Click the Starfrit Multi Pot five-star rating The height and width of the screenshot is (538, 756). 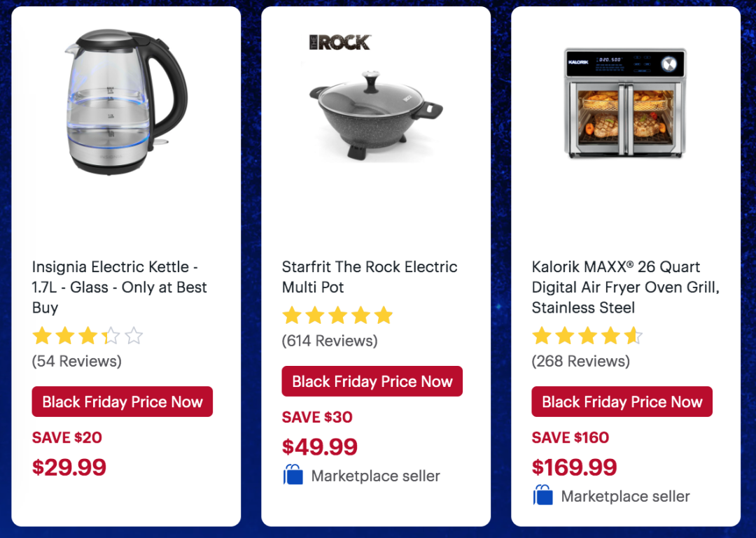[337, 316]
